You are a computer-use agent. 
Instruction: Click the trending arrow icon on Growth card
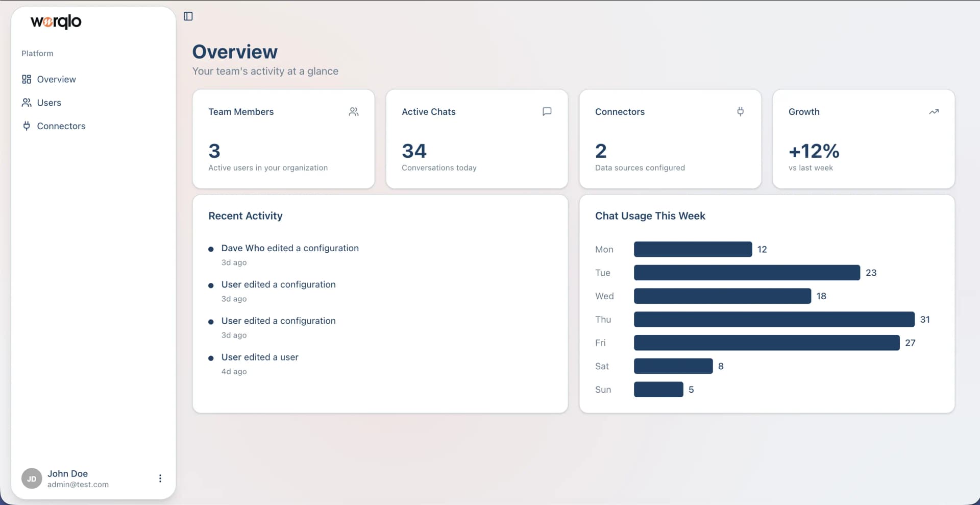[934, 111]
